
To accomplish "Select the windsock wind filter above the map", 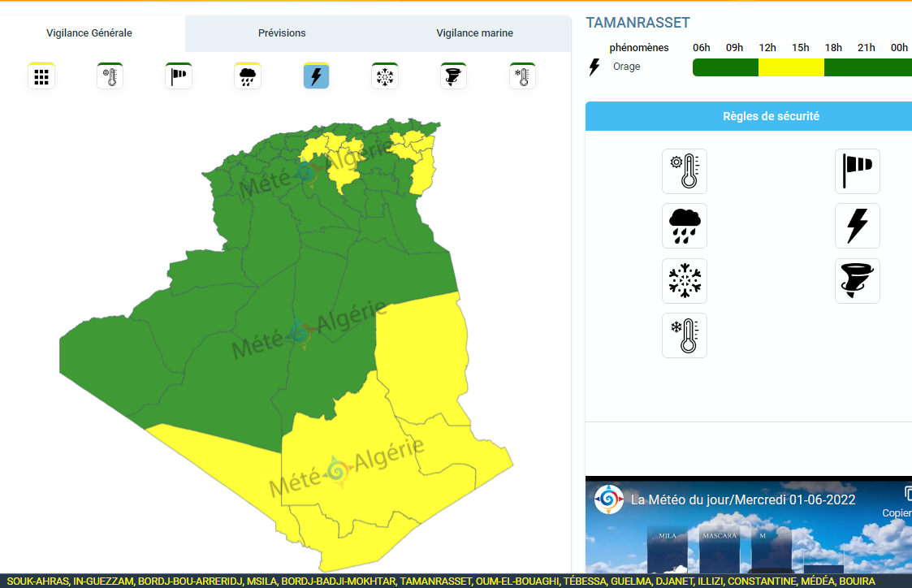I will (x=179, y=76).
